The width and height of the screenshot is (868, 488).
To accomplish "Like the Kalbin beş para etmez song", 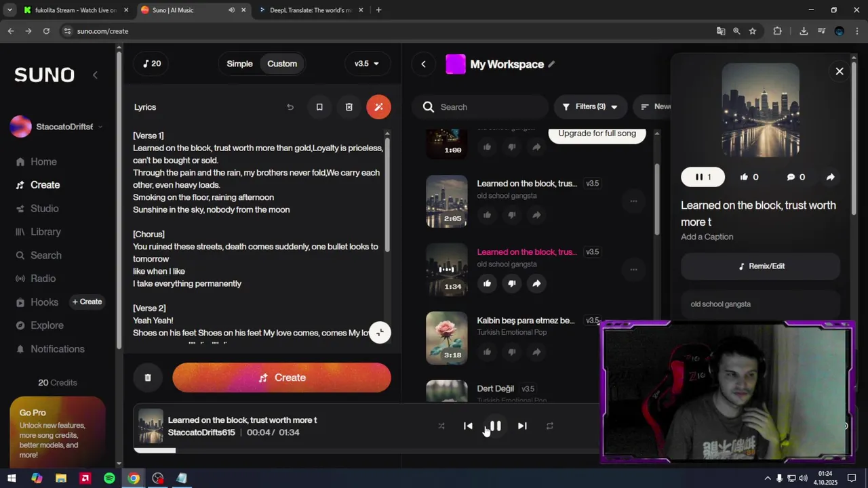I will click(487, 352).
